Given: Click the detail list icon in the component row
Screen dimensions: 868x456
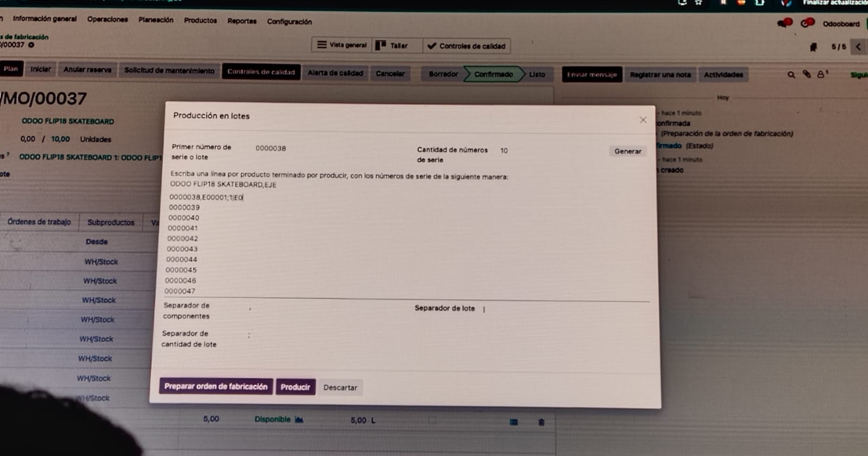Looking at the screenshot, I should (514, 422).
